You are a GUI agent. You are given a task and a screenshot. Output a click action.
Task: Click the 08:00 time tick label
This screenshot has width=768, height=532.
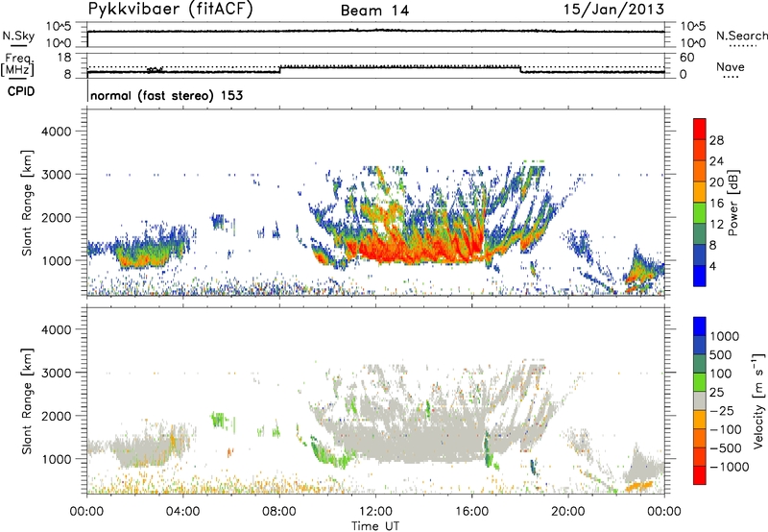279,512
